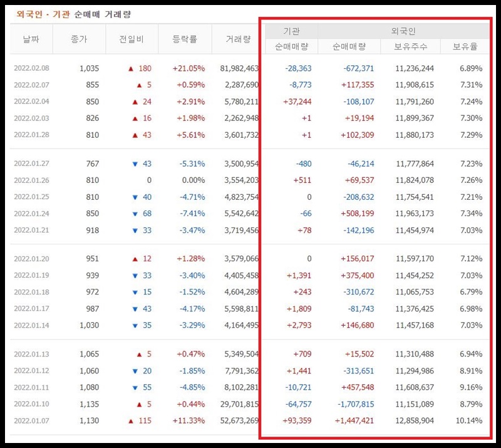The image size is (501, 448).
Task: Click the 11,963,173 holdings value
Action: (415, 213)
